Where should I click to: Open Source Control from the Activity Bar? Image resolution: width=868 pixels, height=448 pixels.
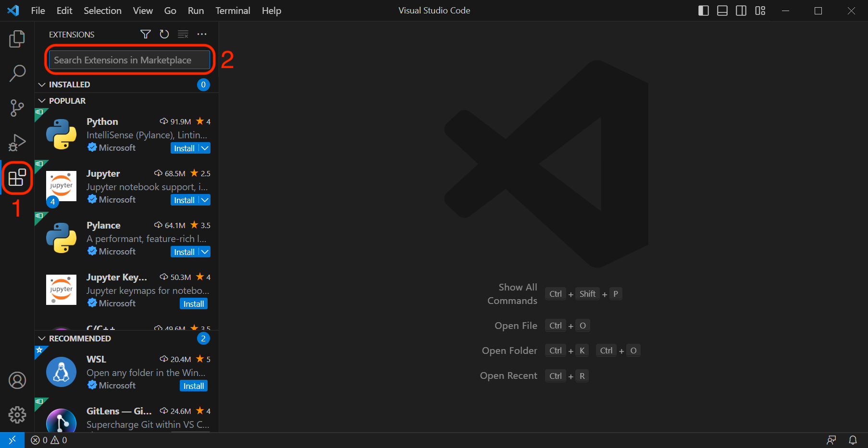click(17, 108)
